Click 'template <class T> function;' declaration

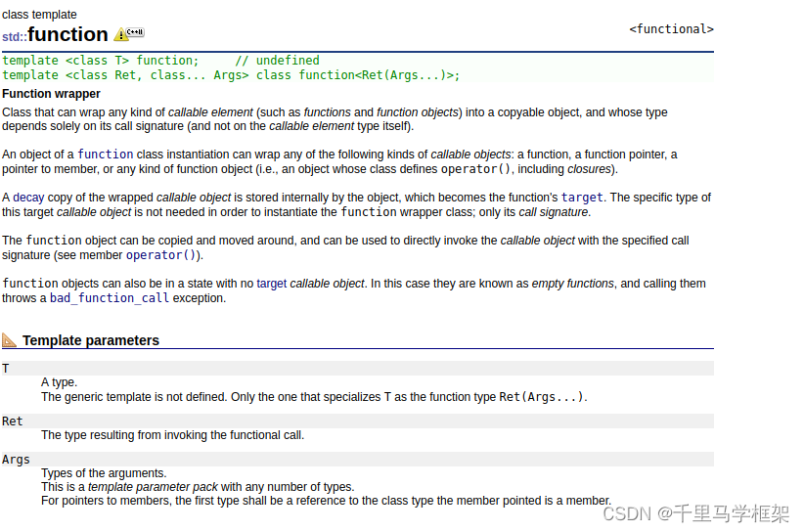100,61
